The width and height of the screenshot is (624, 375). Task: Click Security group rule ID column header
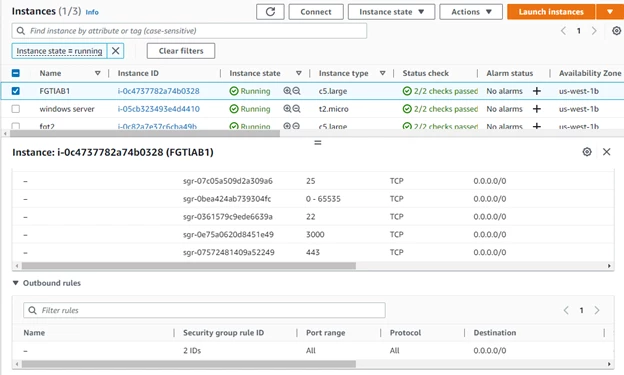click(223, 332)
